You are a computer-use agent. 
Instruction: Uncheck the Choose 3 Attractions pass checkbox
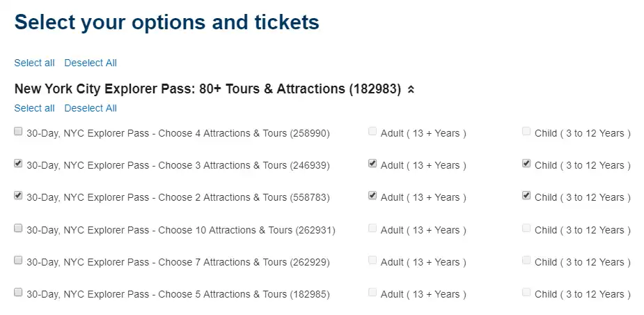coord(18,164)
